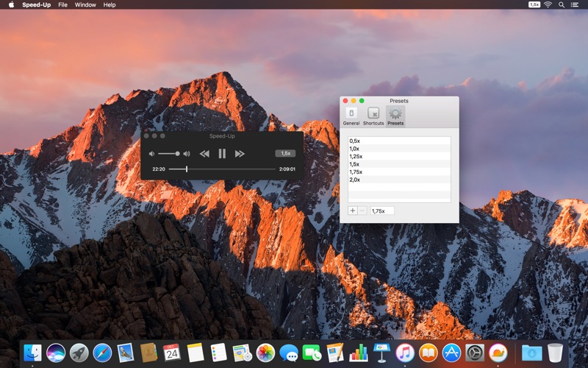The height and width of the screenshot is (368, 588).
Task: Click the preset value field showing 1,75x
Action: tap(382, 210)
